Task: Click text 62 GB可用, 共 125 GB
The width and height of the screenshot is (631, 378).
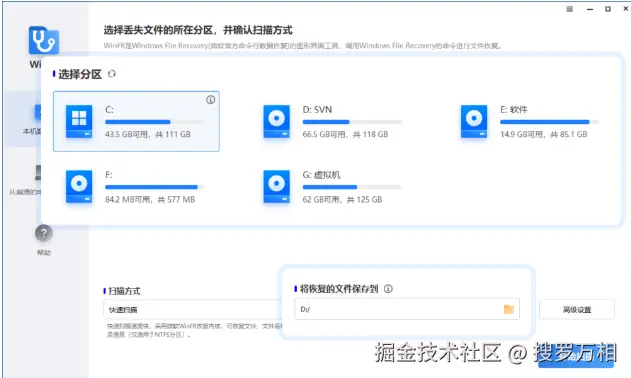Action: [x=342, y=200]
